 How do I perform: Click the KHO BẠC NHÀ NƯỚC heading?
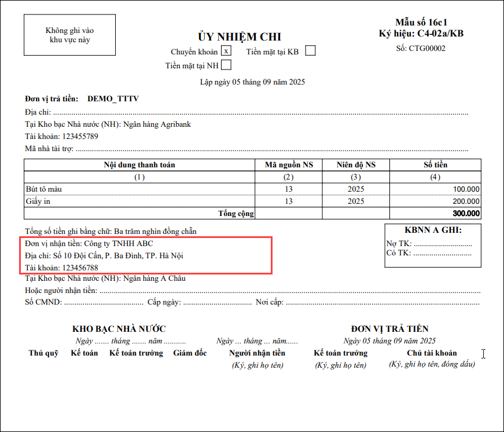coord(119,329)
